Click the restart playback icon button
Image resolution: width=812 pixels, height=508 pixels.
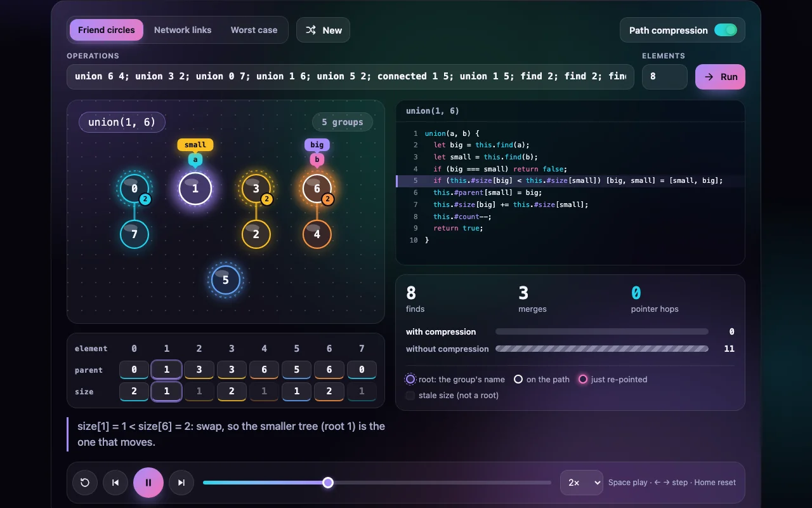(85, 483)
